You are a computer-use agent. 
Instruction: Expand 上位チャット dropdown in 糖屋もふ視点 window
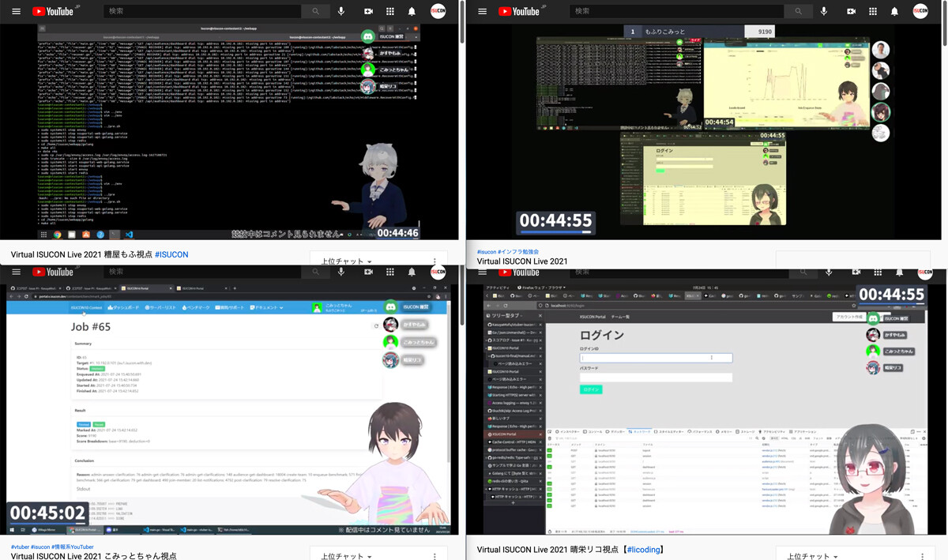347,261
